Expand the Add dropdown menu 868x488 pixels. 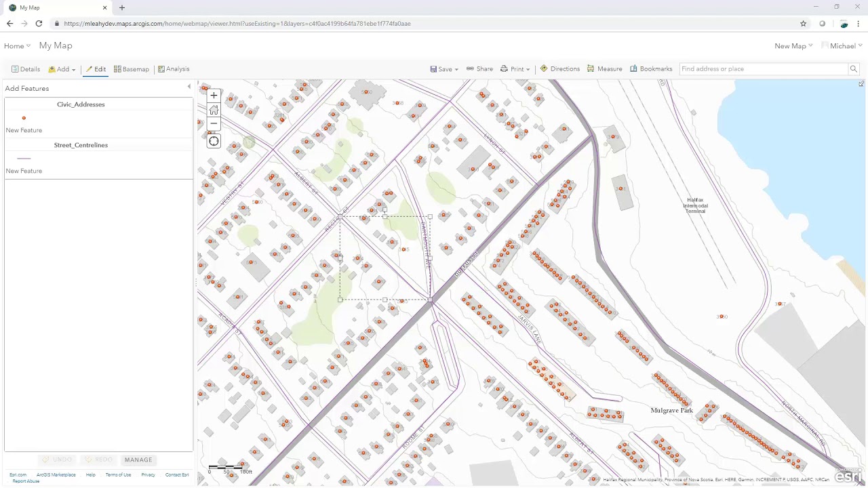62,69
